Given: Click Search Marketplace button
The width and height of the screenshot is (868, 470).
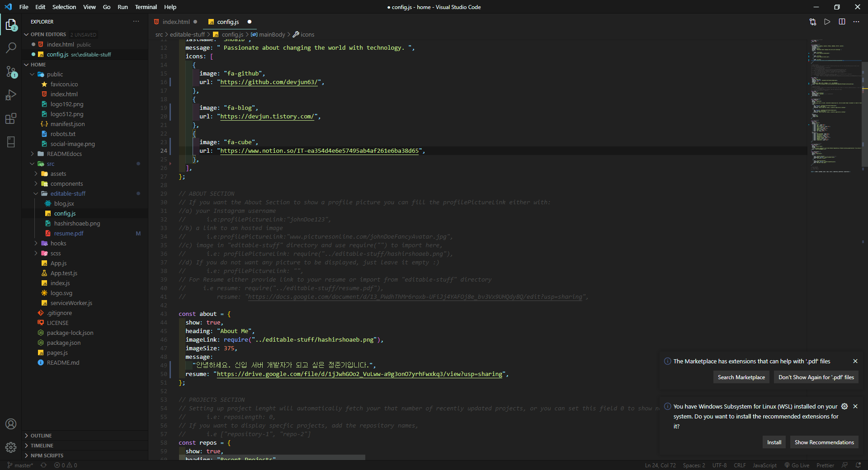Looking at the screenshot, I should pyautogui.click(x=741, y=377).
